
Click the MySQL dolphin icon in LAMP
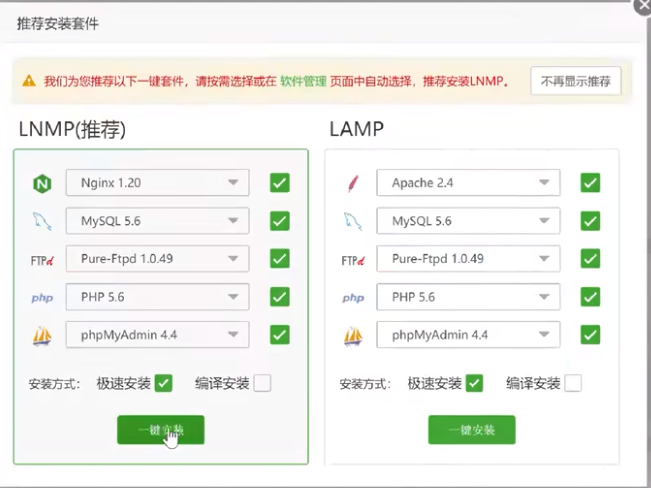point(353,221)
